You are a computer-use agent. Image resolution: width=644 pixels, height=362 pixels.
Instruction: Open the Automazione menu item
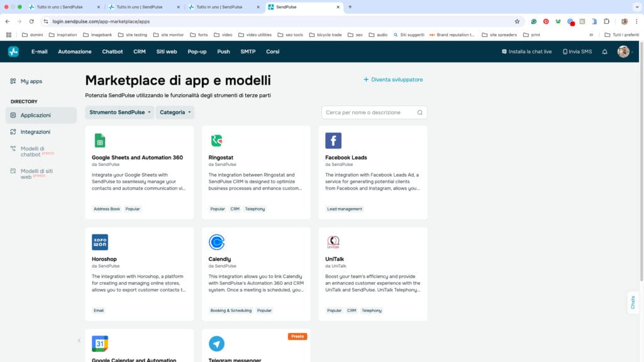(75, 52)
